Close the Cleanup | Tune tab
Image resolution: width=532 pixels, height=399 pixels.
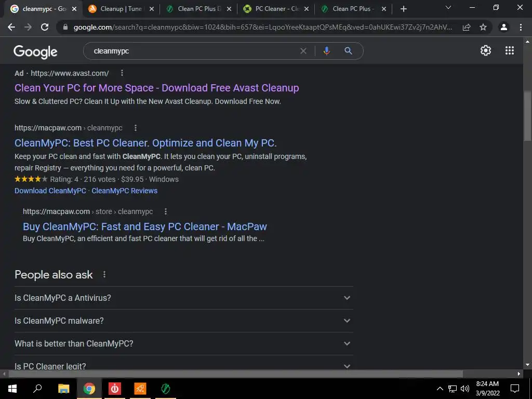152,9
